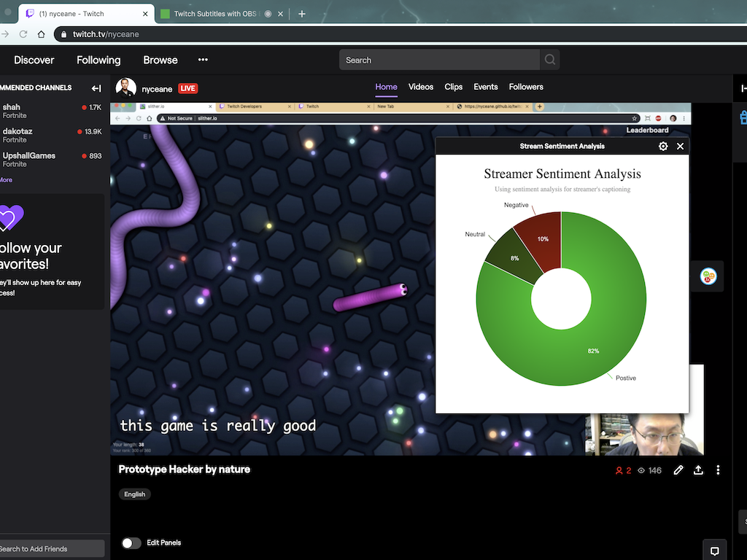Open the Clips channel tab
The width and height of the screenshot is (747, 560).
[454, 87]
